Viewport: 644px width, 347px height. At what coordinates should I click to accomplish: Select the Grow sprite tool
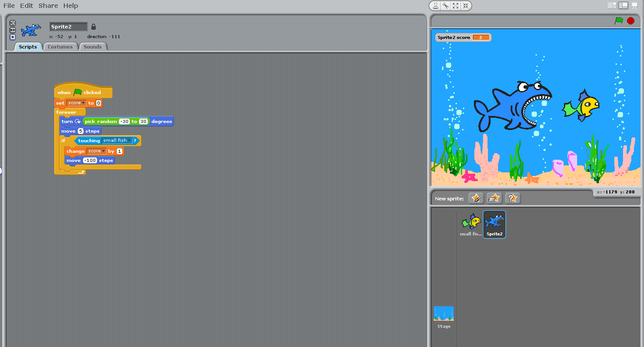click(456, 6)
